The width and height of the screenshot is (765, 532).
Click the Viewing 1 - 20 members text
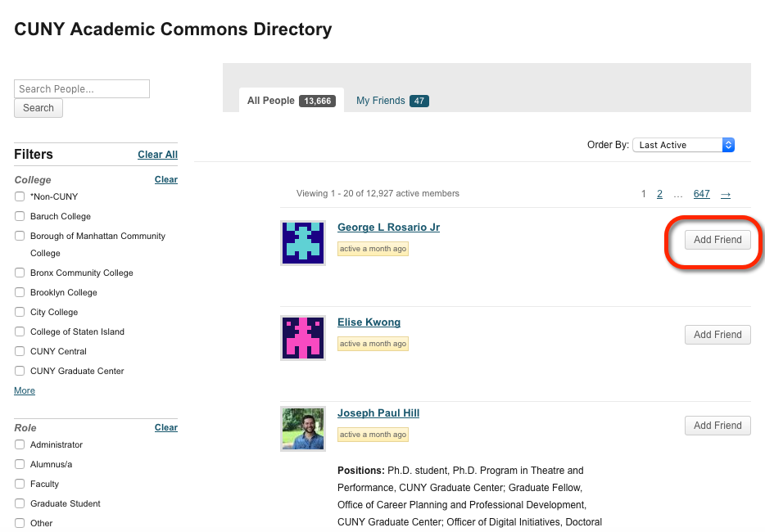(378, 194)
